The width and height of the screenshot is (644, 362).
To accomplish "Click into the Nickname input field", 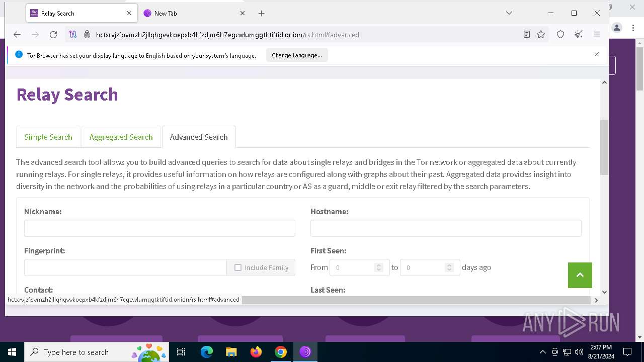I will coord(159,228).
